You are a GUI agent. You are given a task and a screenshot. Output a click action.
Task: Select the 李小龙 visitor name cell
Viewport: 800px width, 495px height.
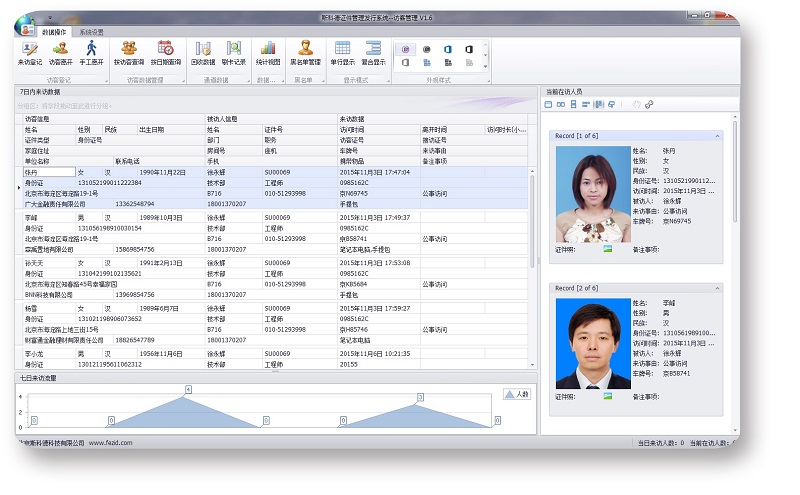point(49,354)
